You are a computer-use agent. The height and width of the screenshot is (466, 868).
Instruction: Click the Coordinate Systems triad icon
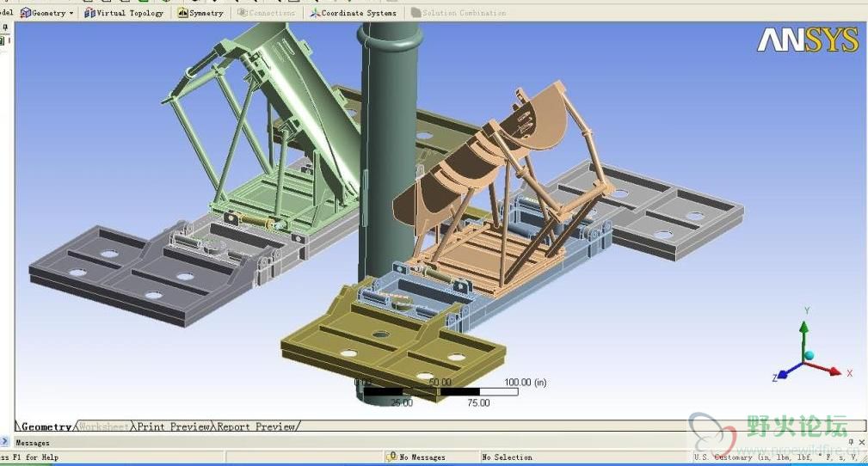click(x=315, y=12)
